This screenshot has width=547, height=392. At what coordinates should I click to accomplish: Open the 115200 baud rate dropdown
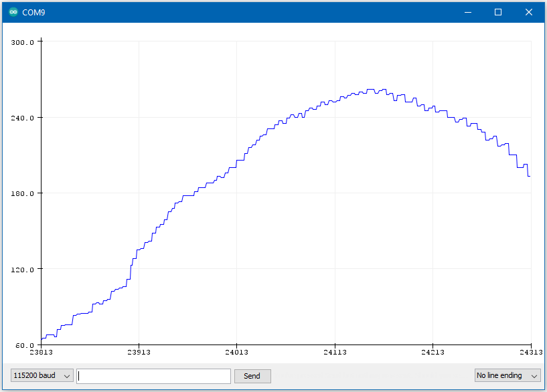tap(42, 375)
